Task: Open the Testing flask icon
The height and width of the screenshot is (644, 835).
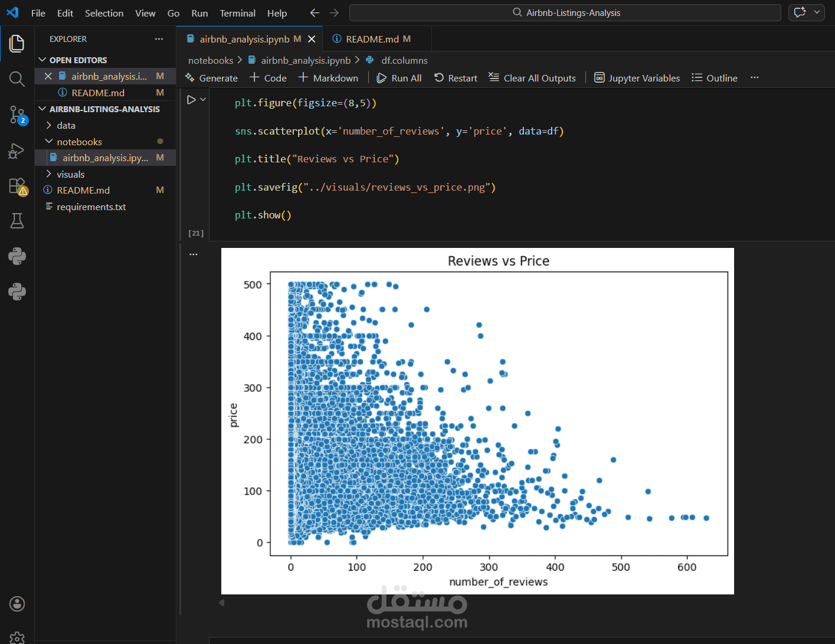Action: pos(17,221)
